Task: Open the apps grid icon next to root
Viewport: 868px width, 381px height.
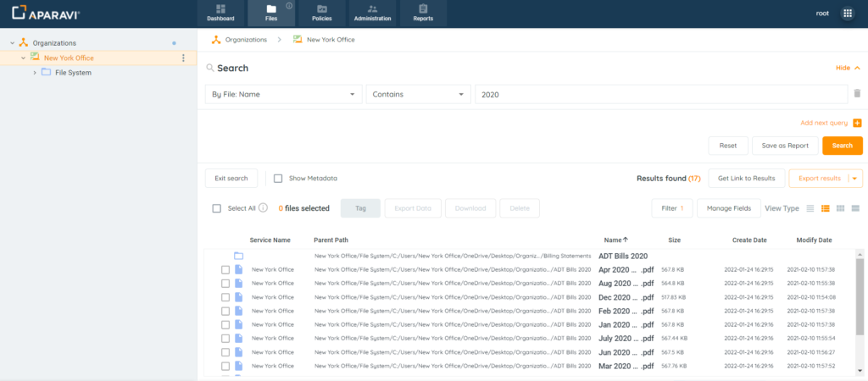Action: [x=847, y=14]
